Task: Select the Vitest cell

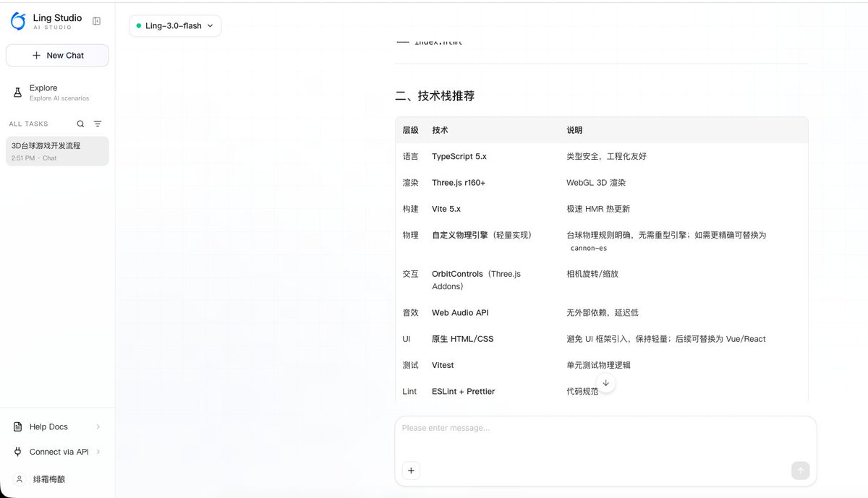Action: tap(443, 365)
